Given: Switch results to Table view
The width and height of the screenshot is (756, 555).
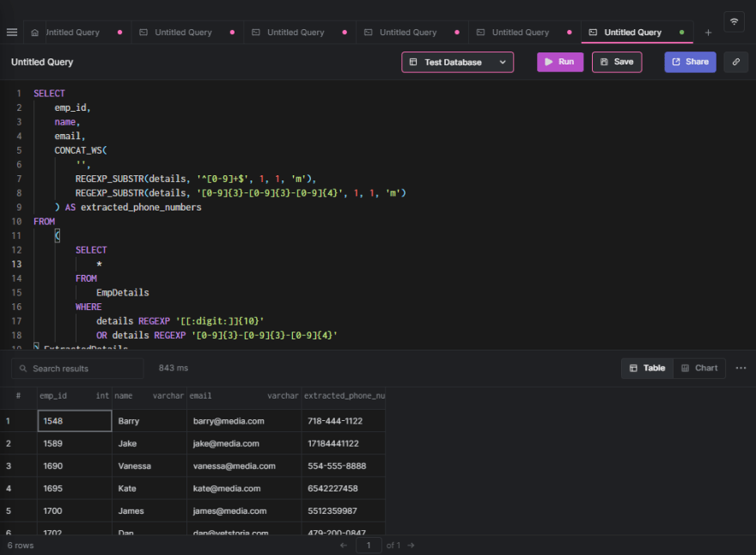Looking at the screenshot, I should (x=647, y=368).
